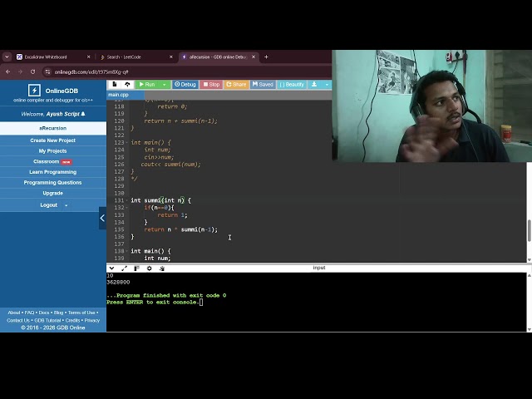
Task: Open the Contact Us footer link
Action: click(18, 320)
